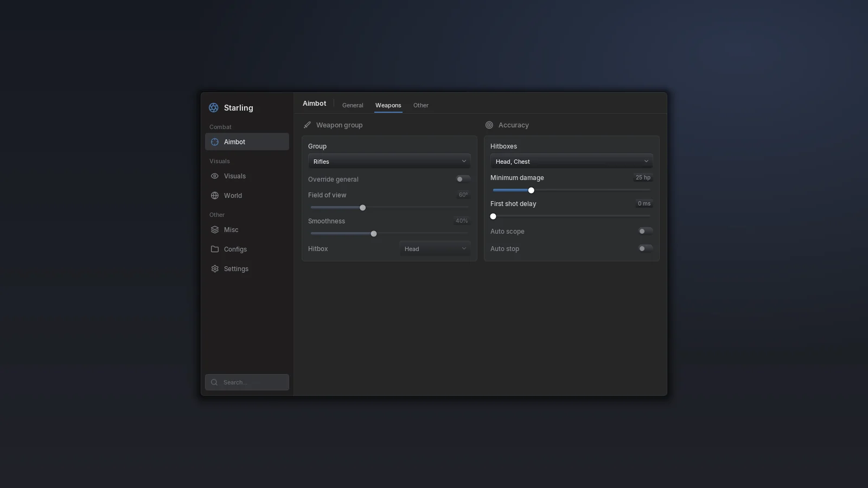Click the First shot delay slider handle

point(493,216)
